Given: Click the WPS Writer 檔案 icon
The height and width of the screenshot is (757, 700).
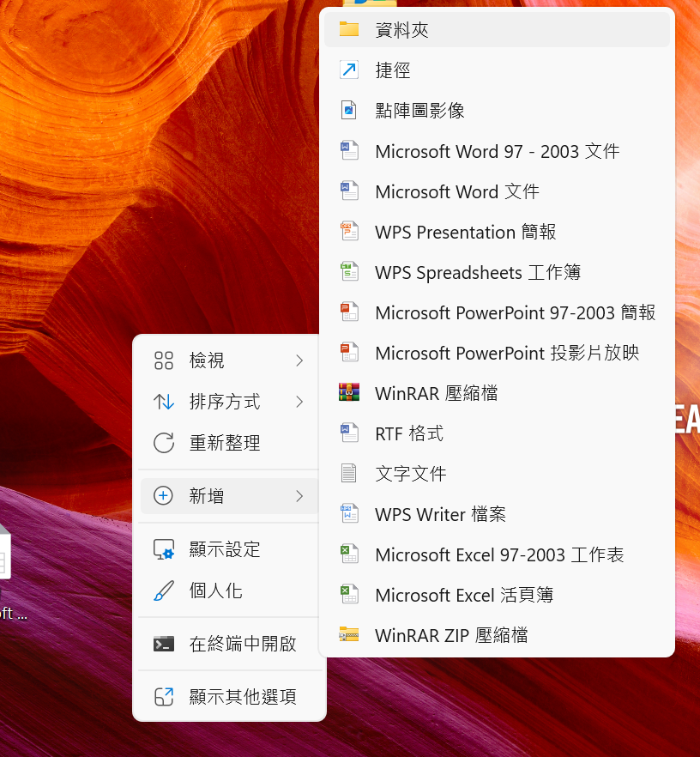Looking at the screenshot, I should (349, 513).
